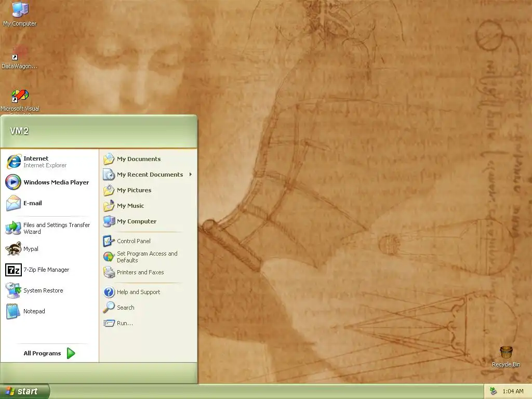
Task: Open My Music folder icon
Action: click(109, 206)
